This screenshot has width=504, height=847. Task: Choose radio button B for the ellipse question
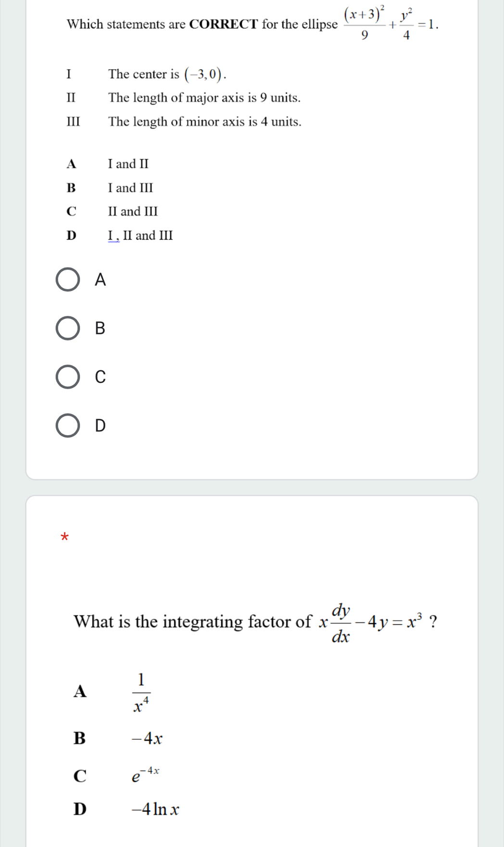pyautogui.click(x=68, y=328)
